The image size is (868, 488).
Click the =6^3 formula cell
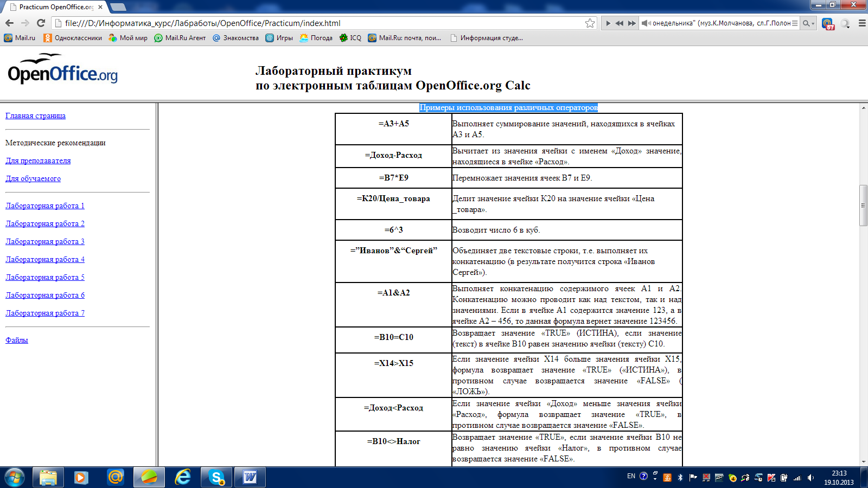pyautogui.click(x=393, y=230)
